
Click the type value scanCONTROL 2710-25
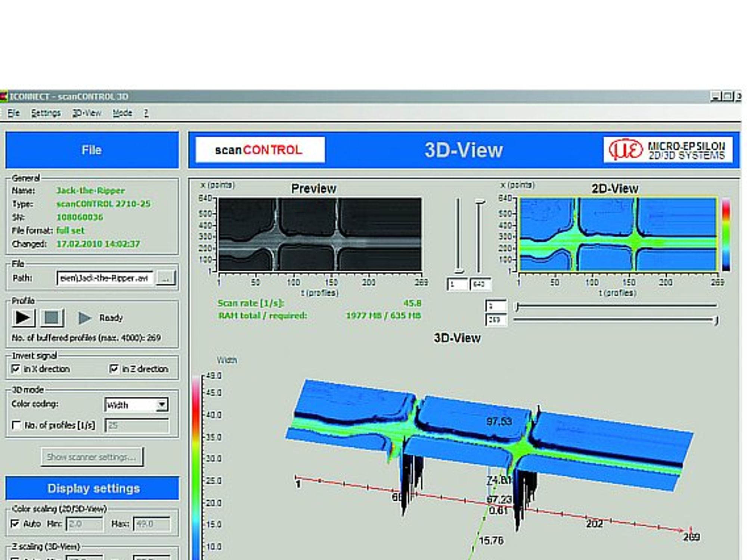pyautogui.click(x=103, y=204)
